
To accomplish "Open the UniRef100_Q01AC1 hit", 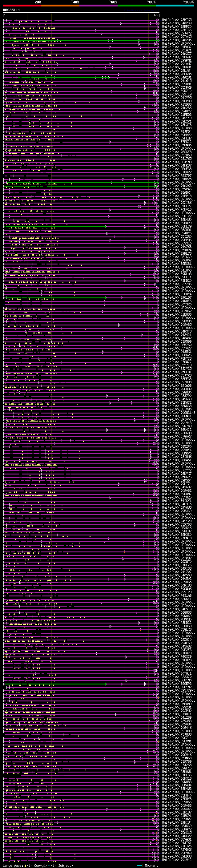I will coord(177,50).
